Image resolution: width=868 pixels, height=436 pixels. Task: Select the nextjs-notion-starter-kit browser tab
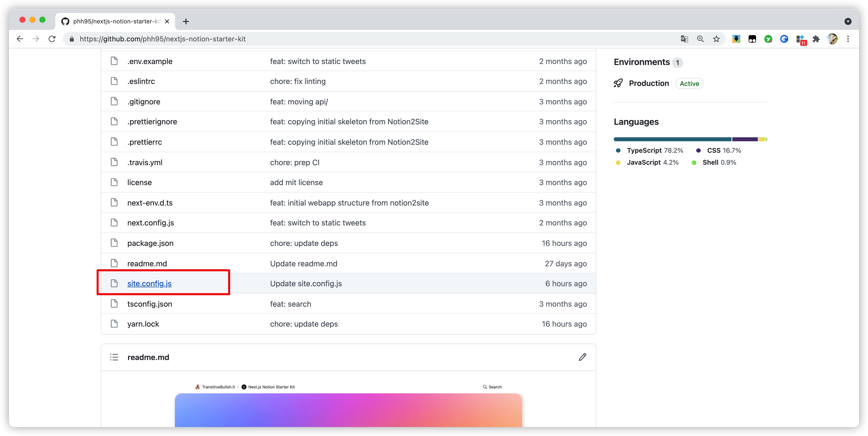tap(115, 21)
